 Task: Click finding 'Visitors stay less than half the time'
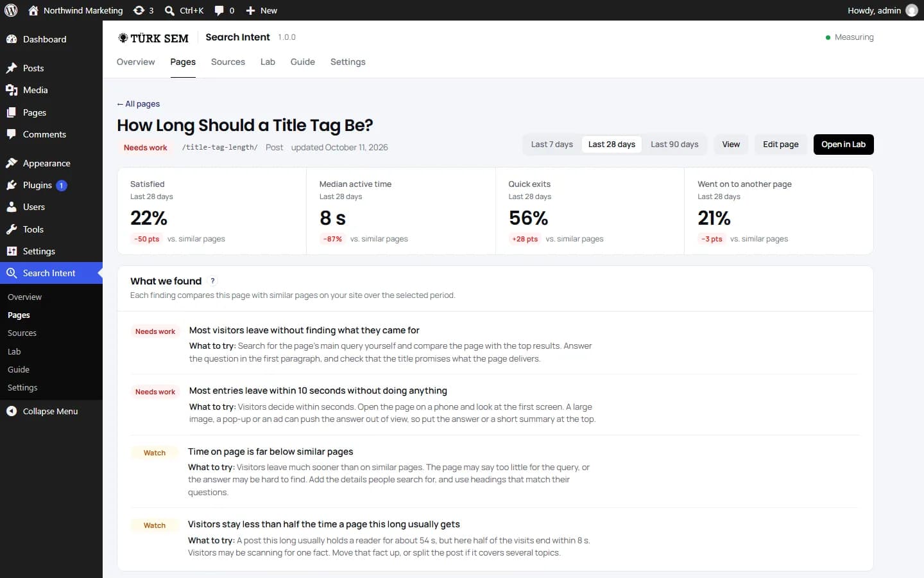[x=324, y=524]
